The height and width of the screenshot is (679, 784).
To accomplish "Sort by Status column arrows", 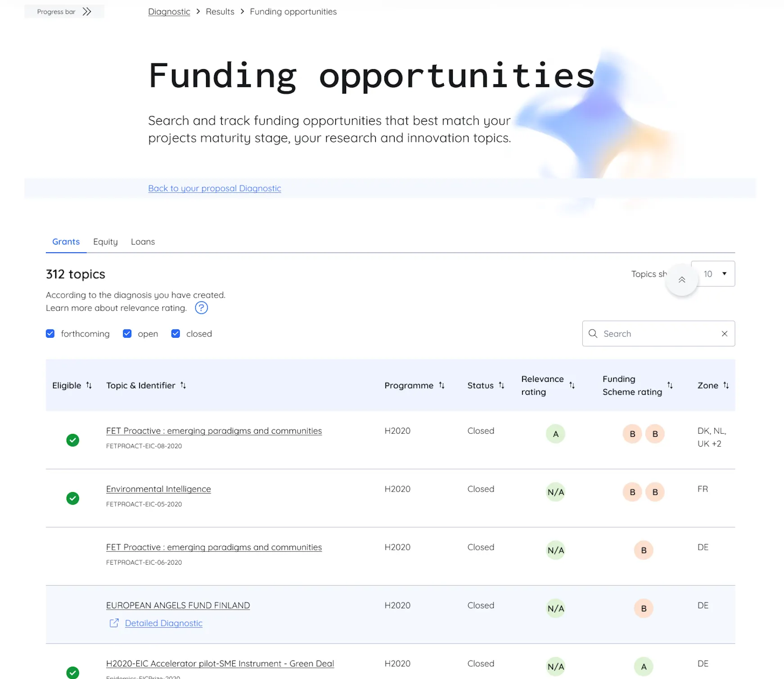I will coord(501,385).
